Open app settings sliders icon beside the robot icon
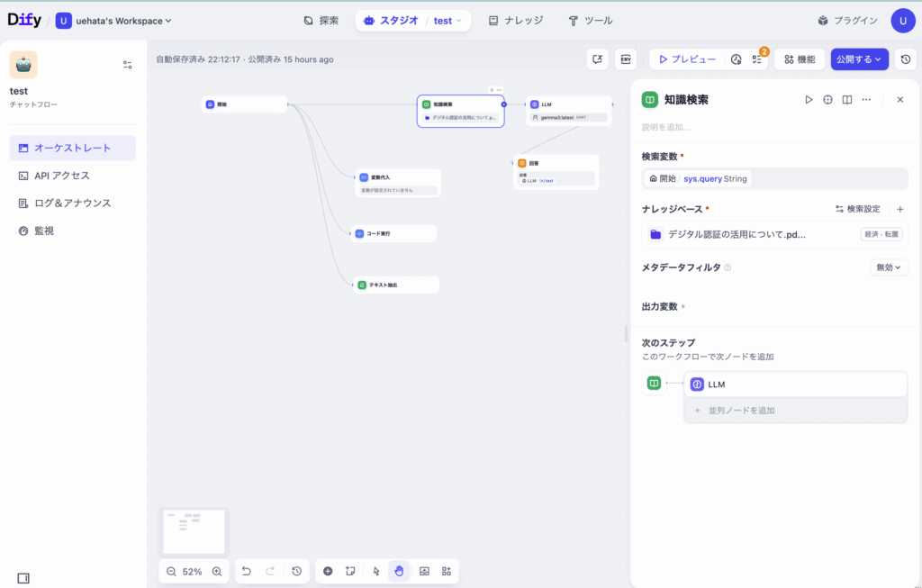Viewport: 922px width, 588px height. pos(128,65)
